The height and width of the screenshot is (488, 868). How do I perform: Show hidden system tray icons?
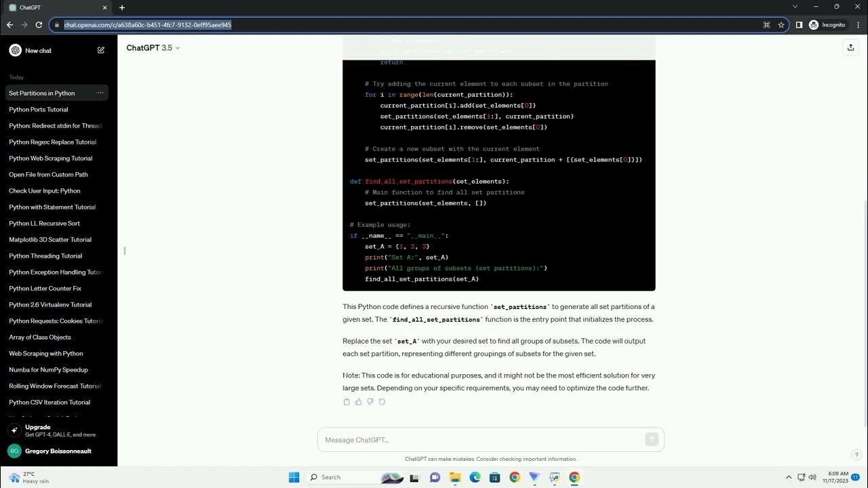(788, 477)
